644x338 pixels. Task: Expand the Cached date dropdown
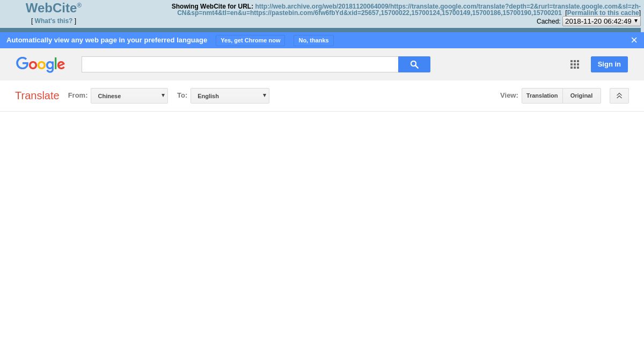click(x=602, y=21)
